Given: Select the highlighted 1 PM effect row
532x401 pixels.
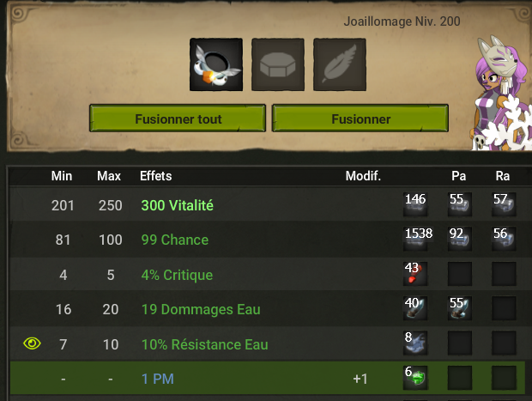Looking at the screenshot, I should click(x=268, y=378).
